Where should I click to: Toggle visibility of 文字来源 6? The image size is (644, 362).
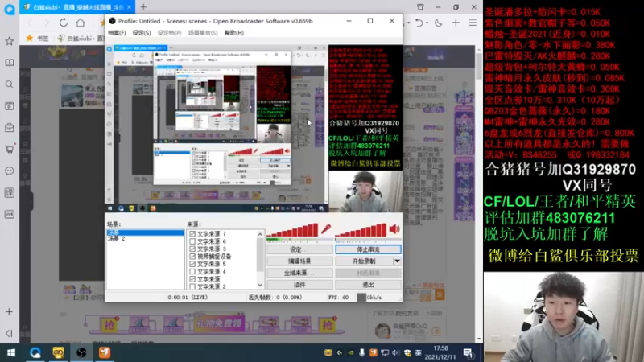click(x=192, y=241)
